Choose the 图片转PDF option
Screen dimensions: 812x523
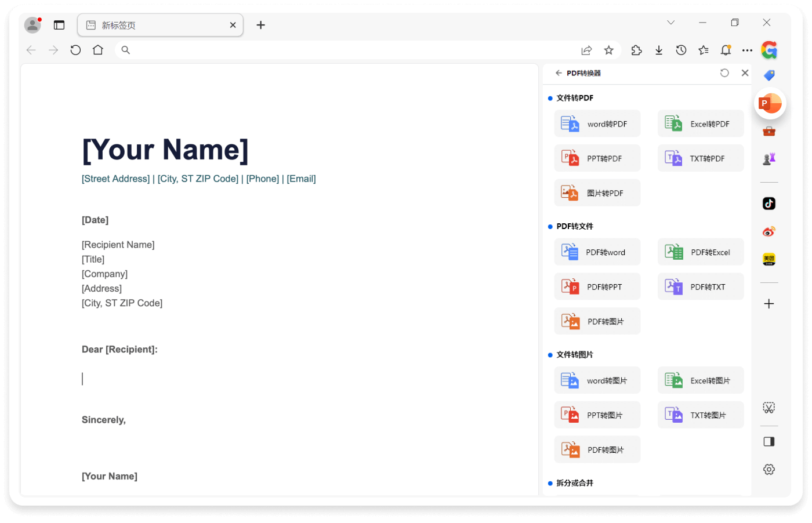click(x=597, y=193)
